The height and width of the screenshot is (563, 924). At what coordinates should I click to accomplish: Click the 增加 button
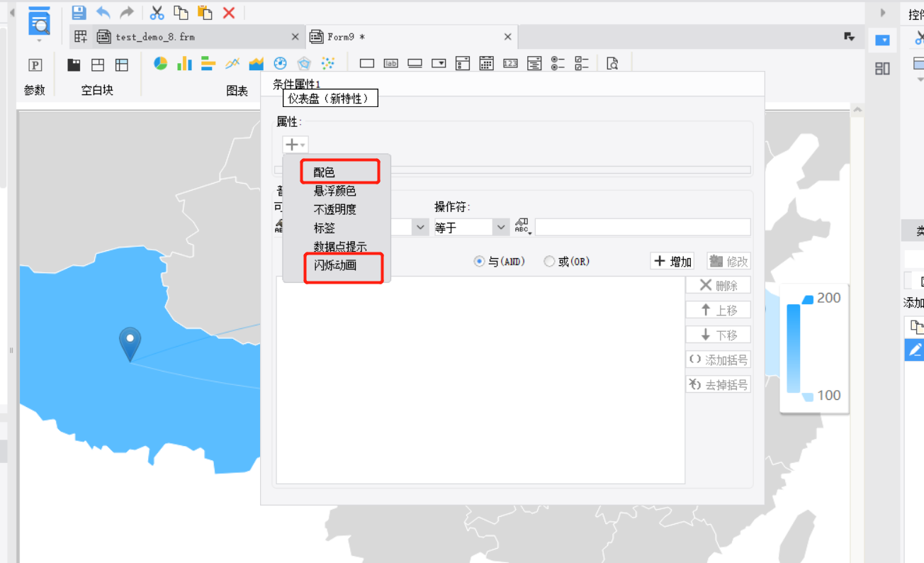672,262
